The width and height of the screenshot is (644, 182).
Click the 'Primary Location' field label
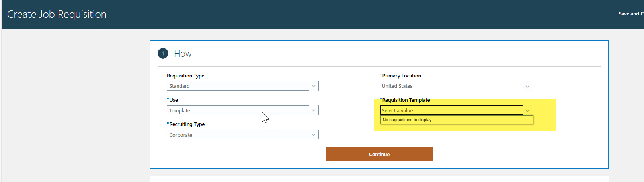click(x=402, y=76)
